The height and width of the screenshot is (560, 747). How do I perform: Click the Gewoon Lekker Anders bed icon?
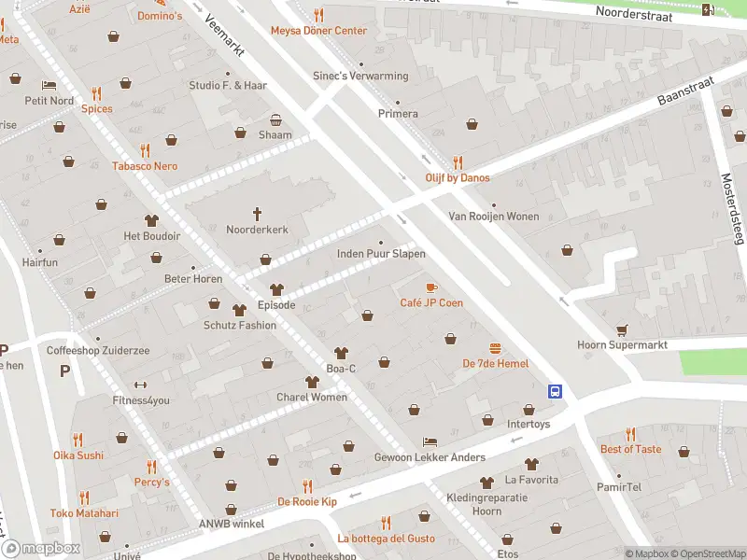coord(430,442)
